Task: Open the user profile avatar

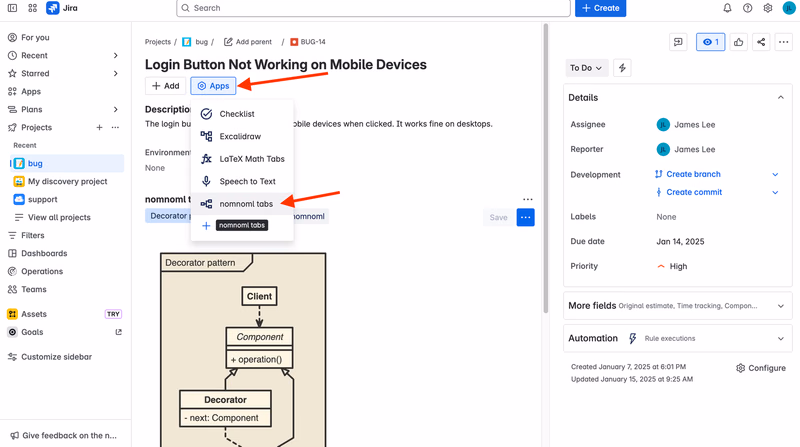Action: (x=789, y=8)
